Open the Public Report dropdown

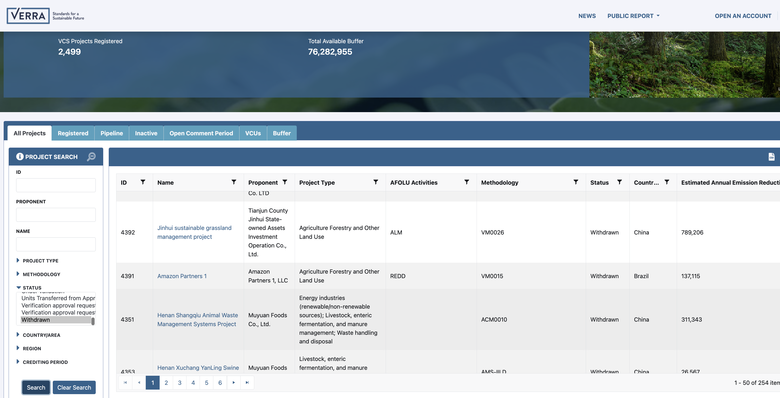[633, 16]
